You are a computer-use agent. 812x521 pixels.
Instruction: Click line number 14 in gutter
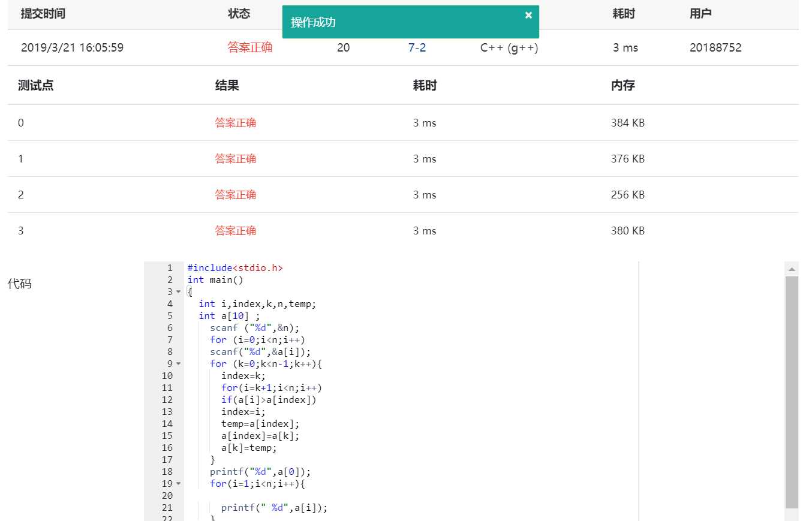point(167,424)
